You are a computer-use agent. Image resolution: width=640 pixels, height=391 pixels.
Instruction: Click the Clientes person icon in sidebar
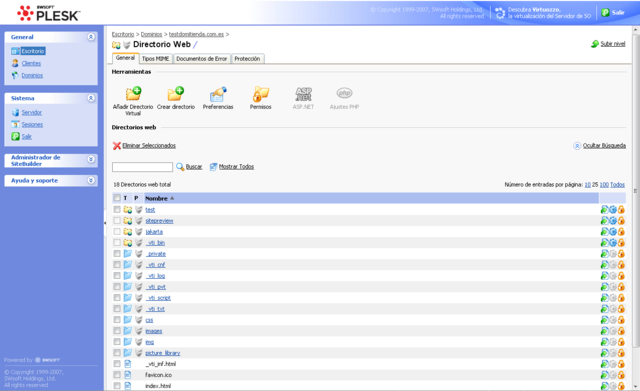(15, 63)
